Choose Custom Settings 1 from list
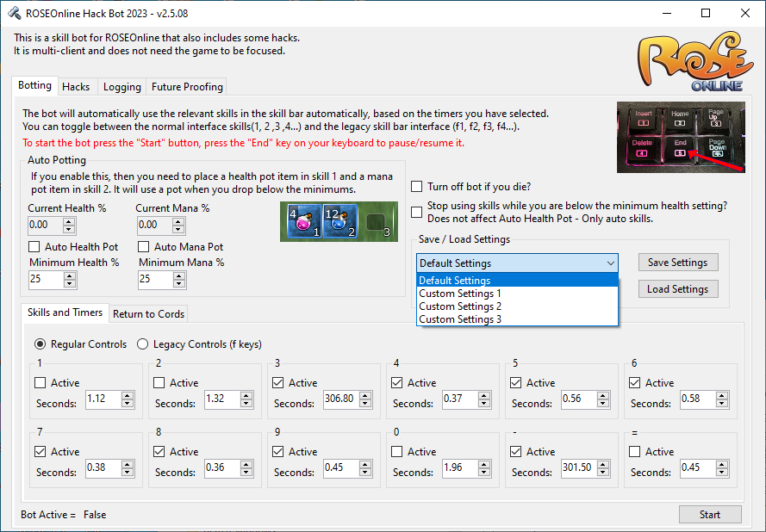Screen dimensions: 766x532 coord(517,294)
